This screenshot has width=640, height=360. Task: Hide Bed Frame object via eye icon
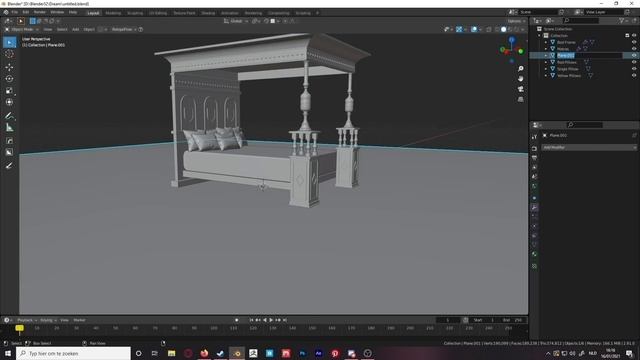634,42
